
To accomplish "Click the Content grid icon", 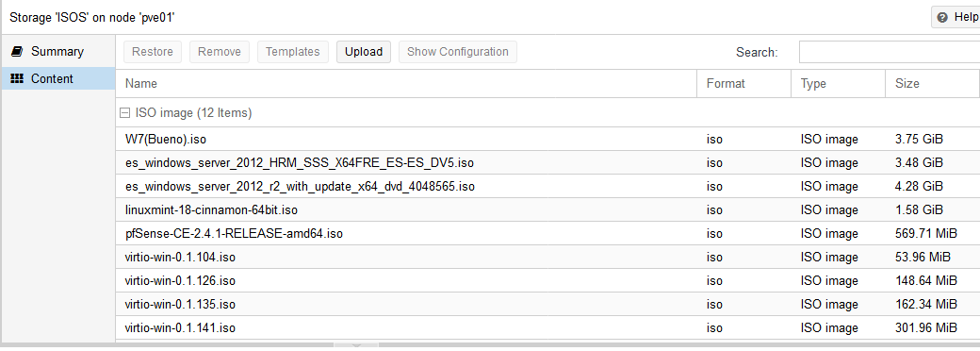I will click(x=18, y=79).
